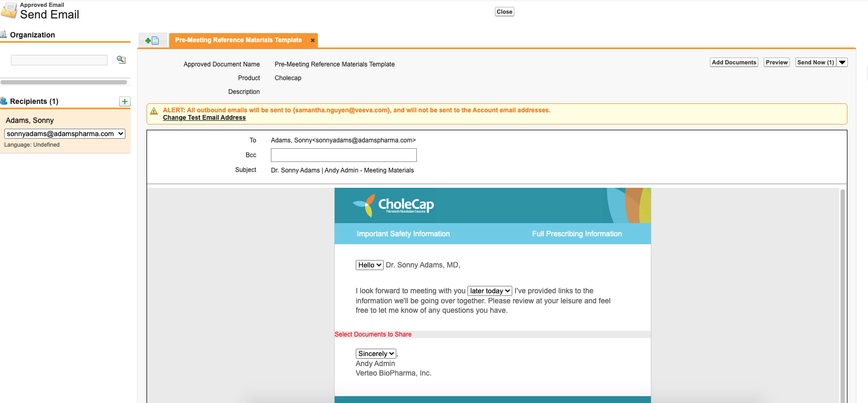
Task: Click the Organization search text field
Action: [x=59, y=60]
